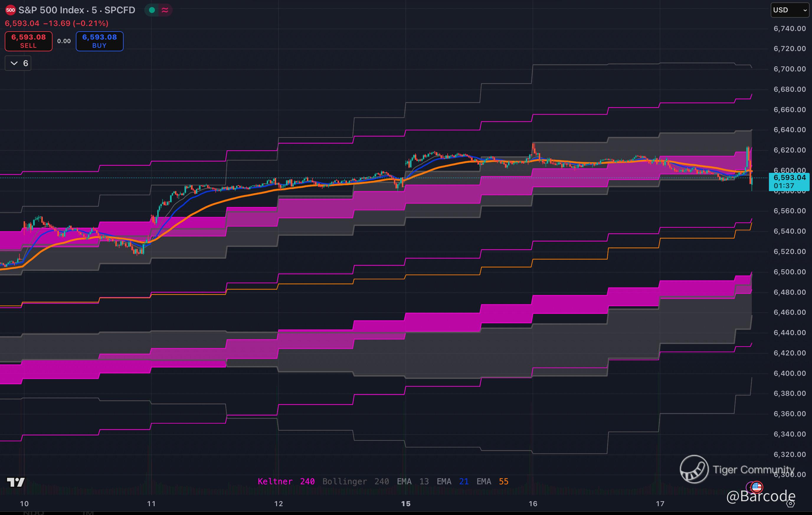
Task: Open chart settings hexagon gear icon
Action: [790, 503]
